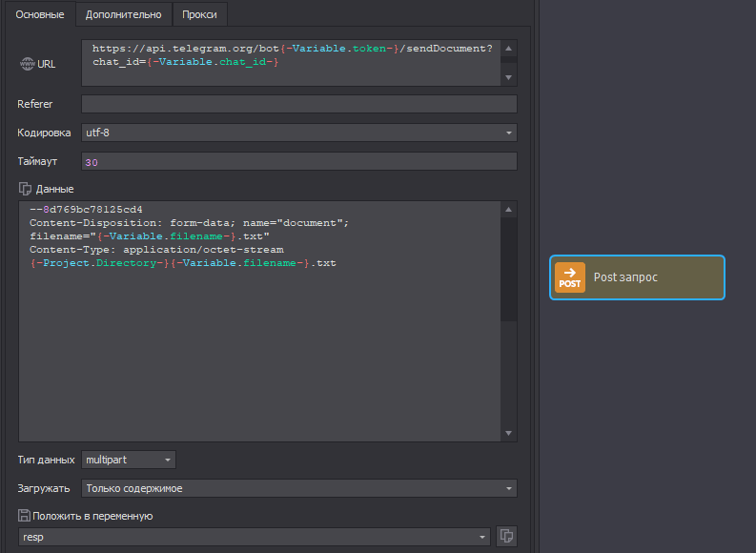Viewport: 756px width, 553px height.
Task: Click the copy icon next to Данные
Action: point(26,189)
